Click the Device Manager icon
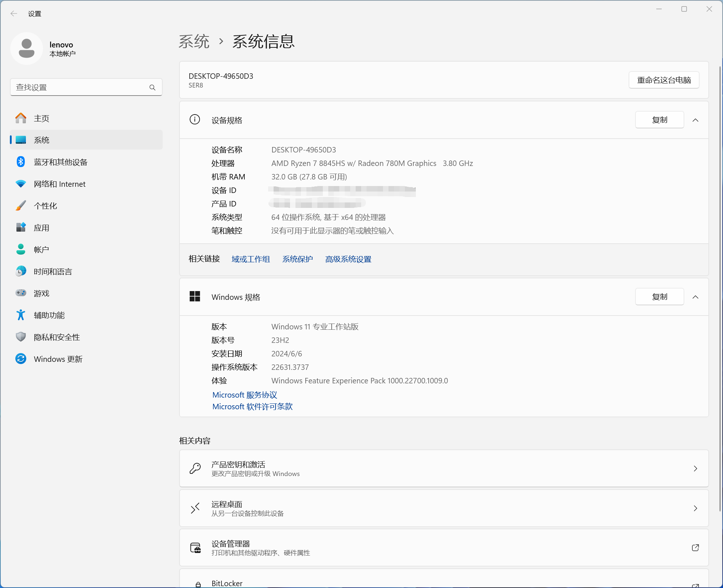This screenshot has width=723, height=588. tap(196, 548)
